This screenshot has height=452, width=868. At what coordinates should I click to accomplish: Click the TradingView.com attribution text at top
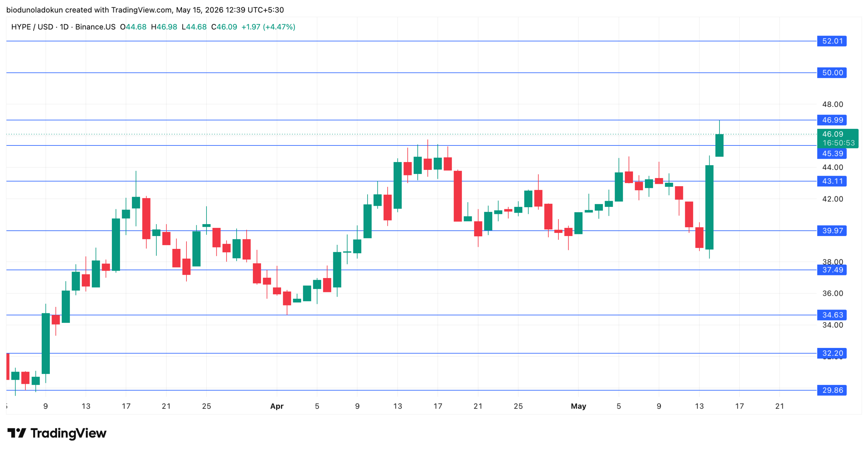click(x=141, y=10)
